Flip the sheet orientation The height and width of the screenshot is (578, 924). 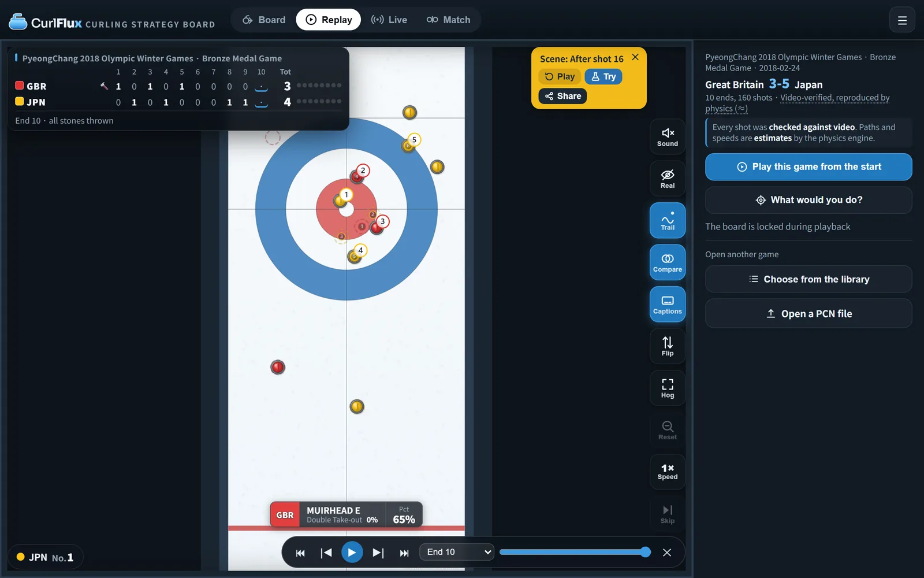coord(667,346)
